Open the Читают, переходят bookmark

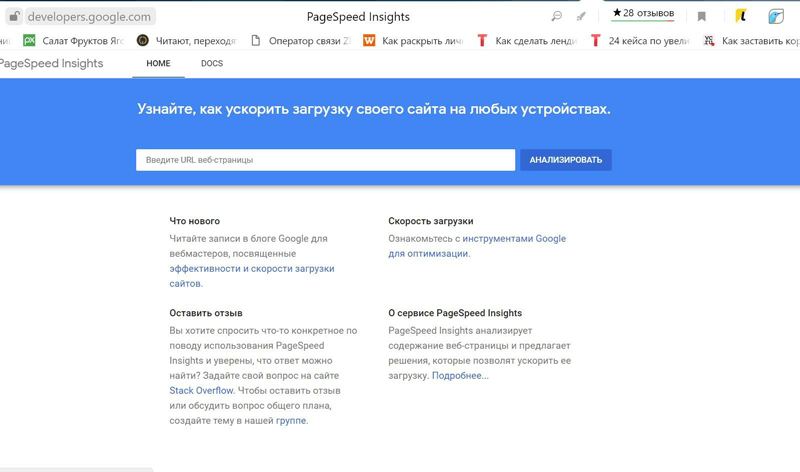point(196,41)
